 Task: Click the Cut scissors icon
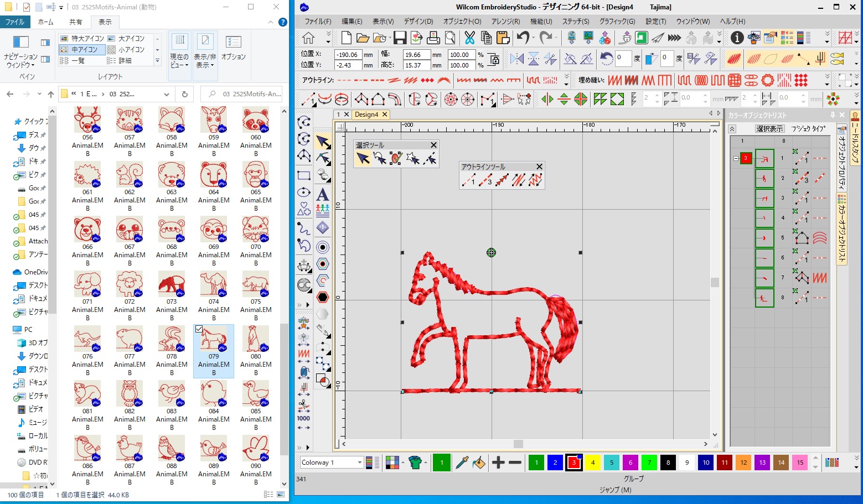pos(469,38)
